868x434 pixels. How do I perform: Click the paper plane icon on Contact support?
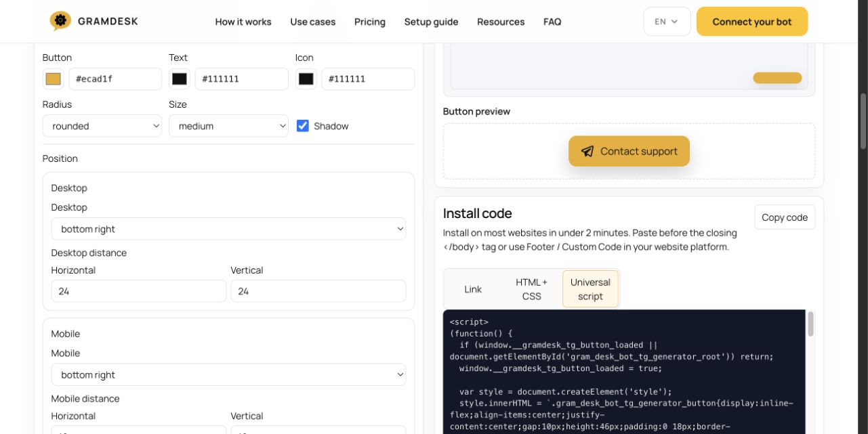coord(587,151)
